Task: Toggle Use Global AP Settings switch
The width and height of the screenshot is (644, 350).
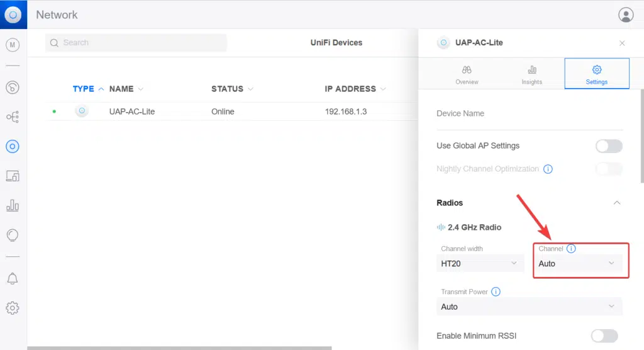Action: tap(609, 146)
